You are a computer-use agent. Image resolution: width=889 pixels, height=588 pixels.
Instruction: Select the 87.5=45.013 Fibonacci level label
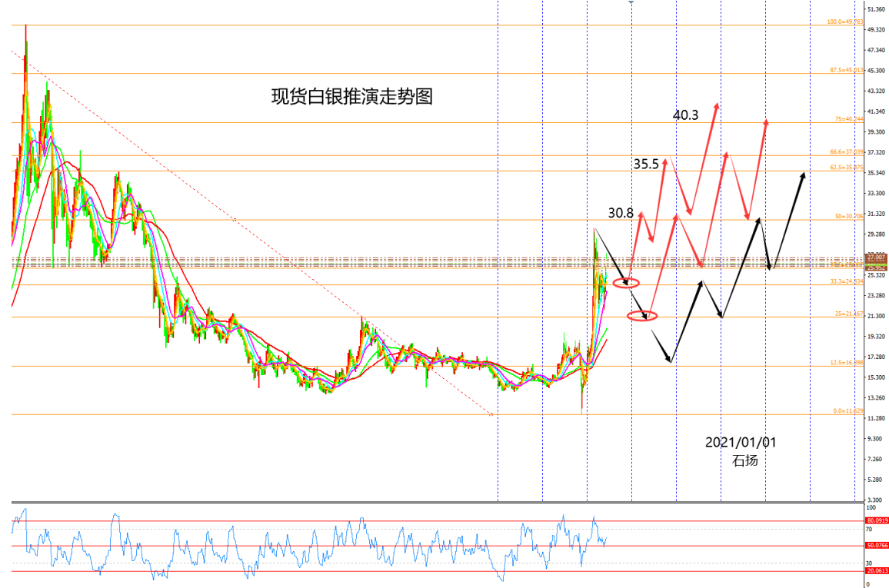pyautogui.click(x=846, y=70)
